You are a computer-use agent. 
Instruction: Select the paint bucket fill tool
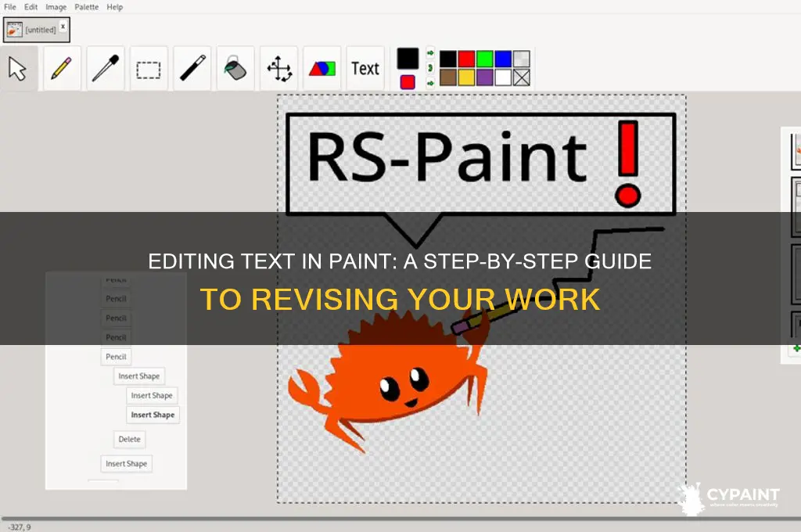click(235, 69)
